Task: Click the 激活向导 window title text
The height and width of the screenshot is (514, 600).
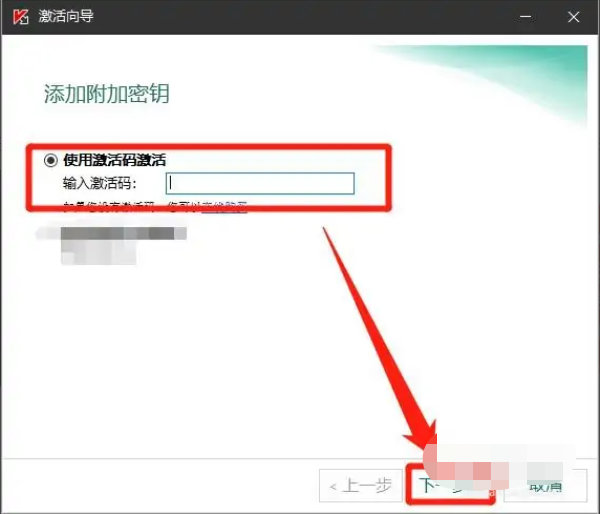Action: (67, 17)
